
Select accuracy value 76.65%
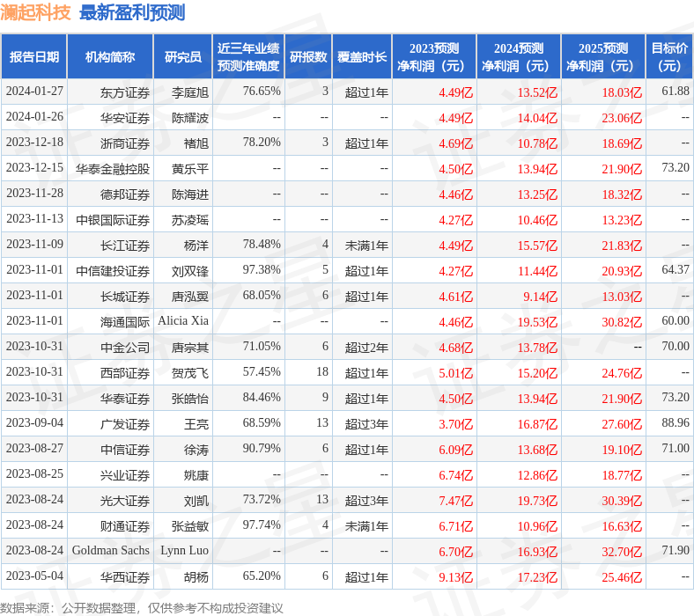pos(262,92)
